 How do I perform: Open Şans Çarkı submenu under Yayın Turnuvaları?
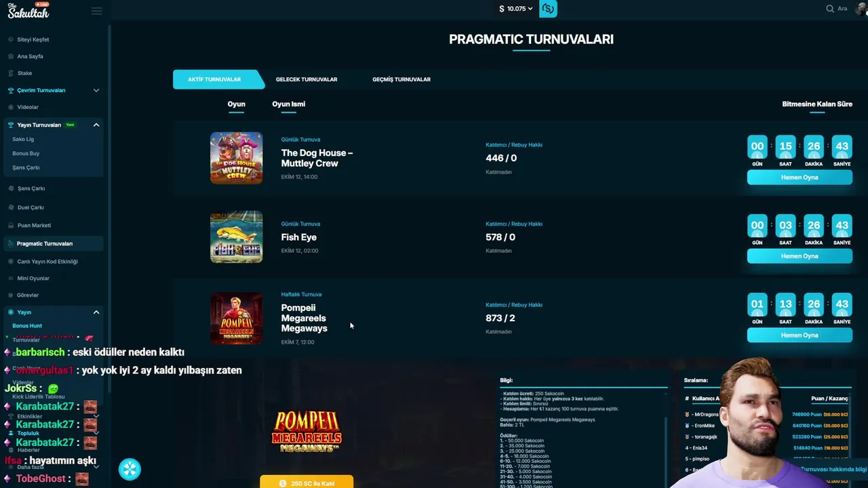coord(26,167)
